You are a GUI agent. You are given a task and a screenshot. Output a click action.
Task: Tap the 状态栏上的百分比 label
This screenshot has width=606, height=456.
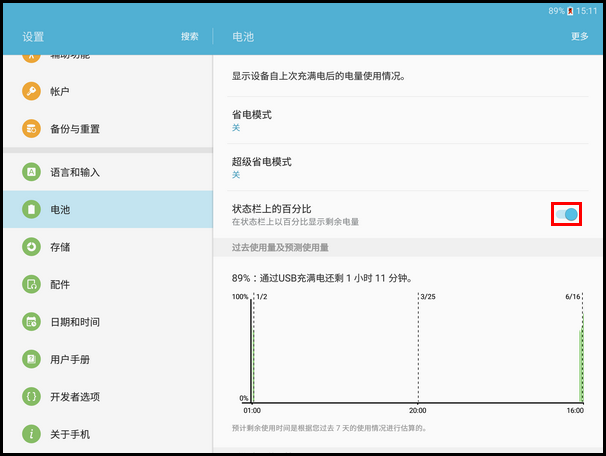(x=271, y=209)
